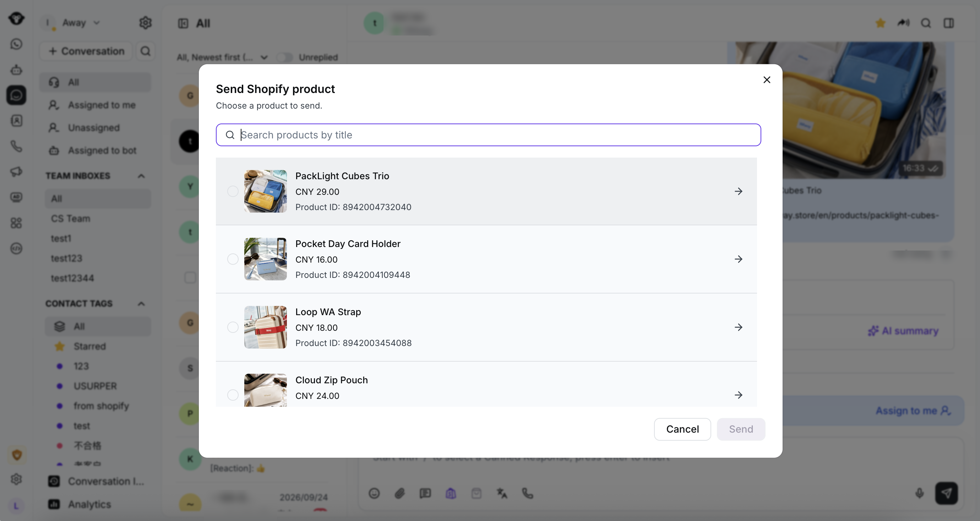Click the Send button in dialog
Viewport: 980px width, 521px height.
(x=741, y=429)
